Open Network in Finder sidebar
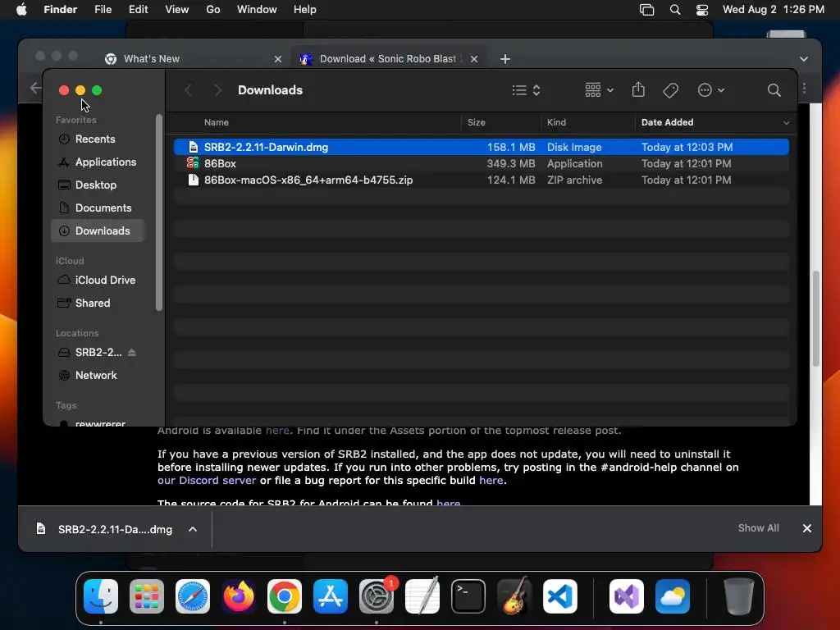The height and width of the screenshot is (630, 840). click(x=98, y=376)
